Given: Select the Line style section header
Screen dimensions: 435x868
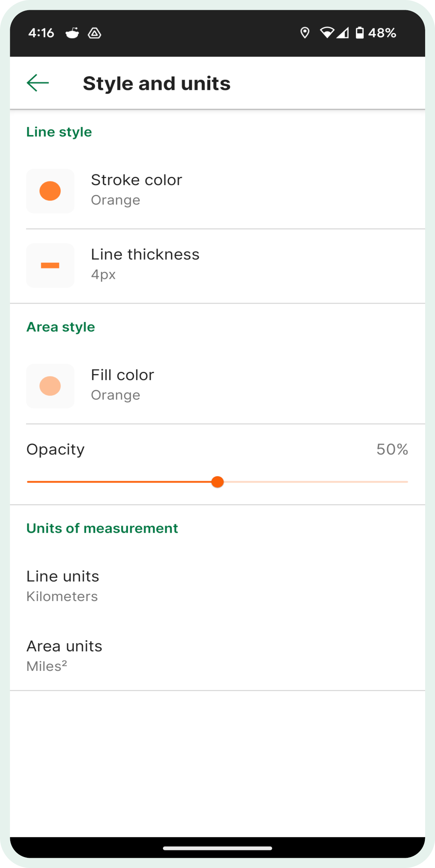Looking at the screenshot, I should (x=59, y=132).
